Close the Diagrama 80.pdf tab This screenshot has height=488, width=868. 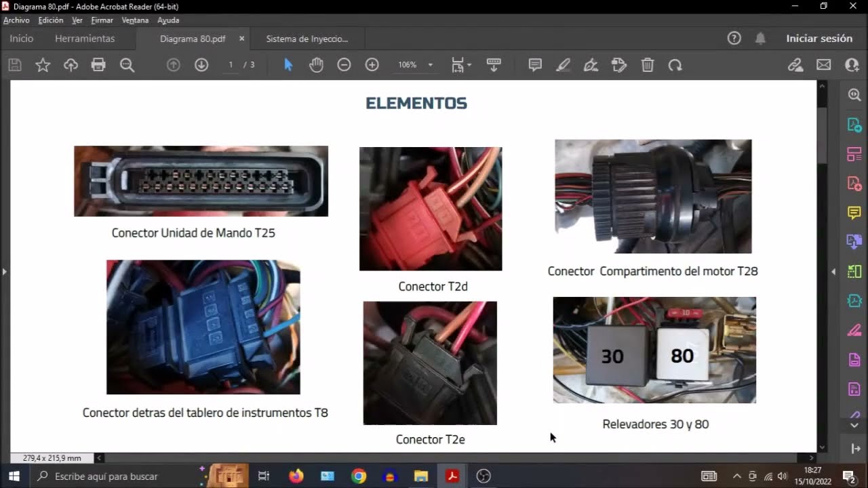(x=241, y=39)
